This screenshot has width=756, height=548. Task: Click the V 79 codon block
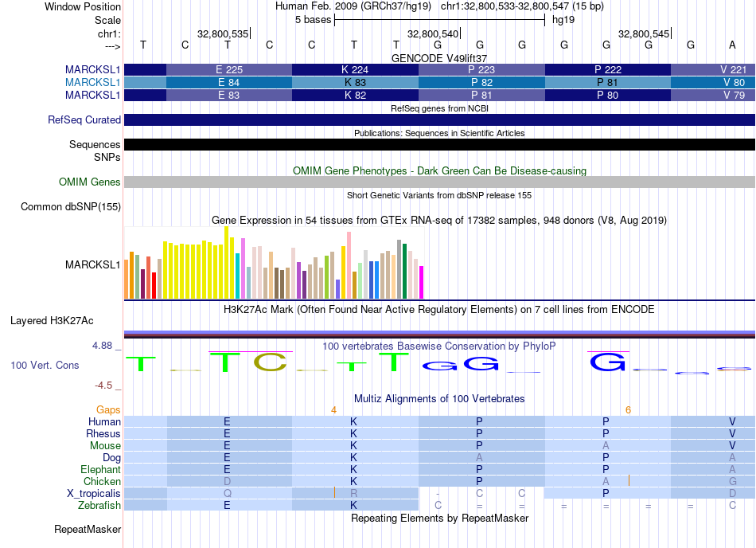713,95
